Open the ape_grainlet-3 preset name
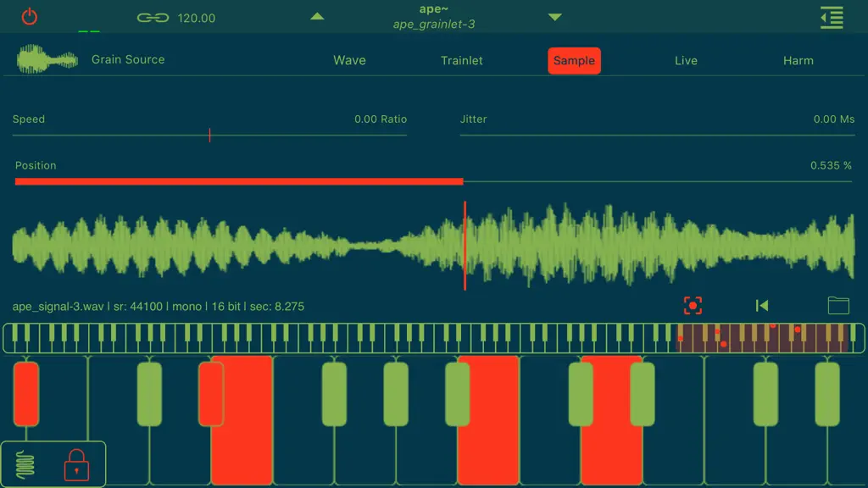The image size is (868, 488). (x=433, y=25)
